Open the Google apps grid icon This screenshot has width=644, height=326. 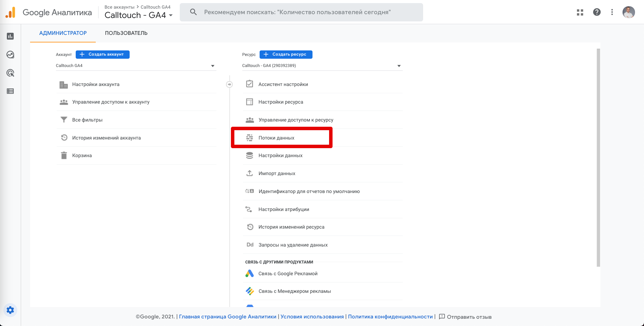[x=580, y=12]
